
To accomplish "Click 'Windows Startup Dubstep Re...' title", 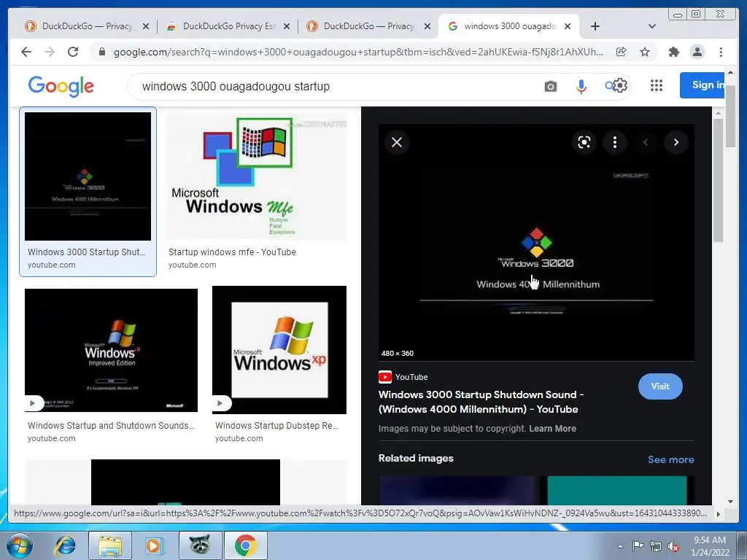I will (x=276, y=425).
